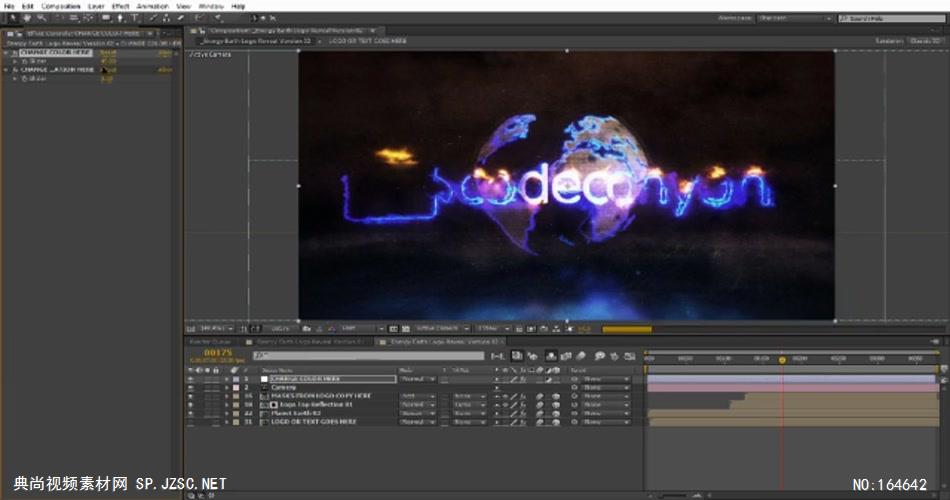The width and height of the screenshot is (950, 500).
Task: Open the Composition menu
Action: point(60,6)
